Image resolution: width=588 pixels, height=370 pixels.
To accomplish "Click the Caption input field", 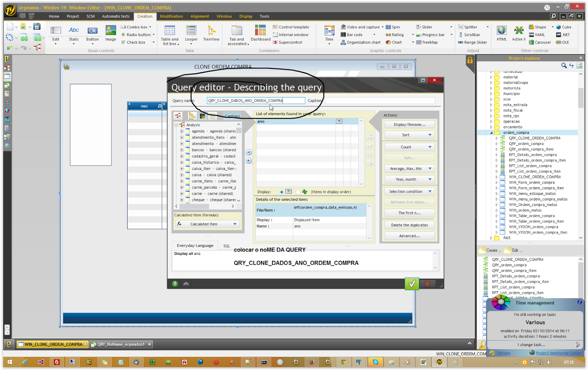I will [380, 100].
